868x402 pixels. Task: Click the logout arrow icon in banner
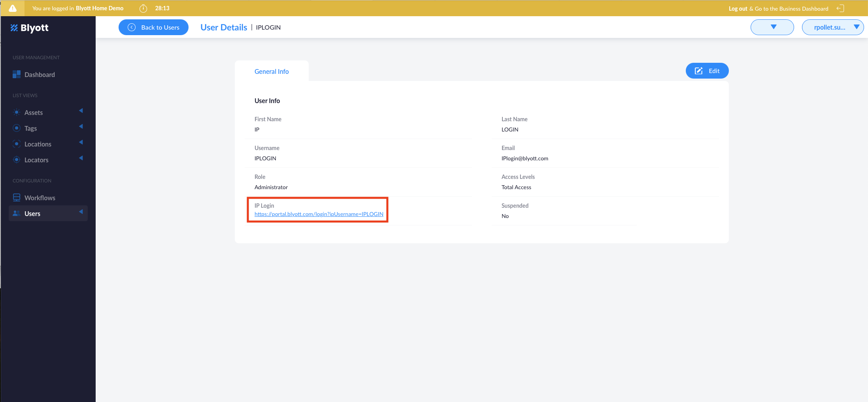point(840,8)
